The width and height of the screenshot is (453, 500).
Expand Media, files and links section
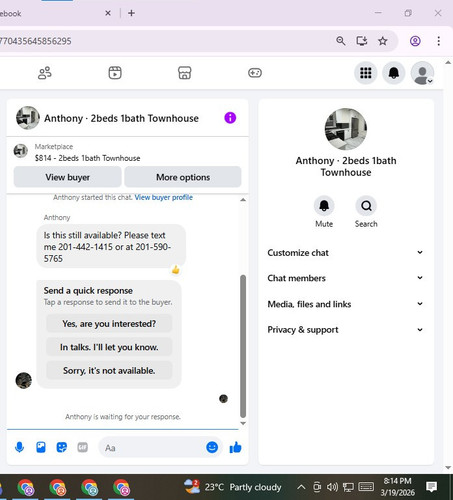point(345,304)
